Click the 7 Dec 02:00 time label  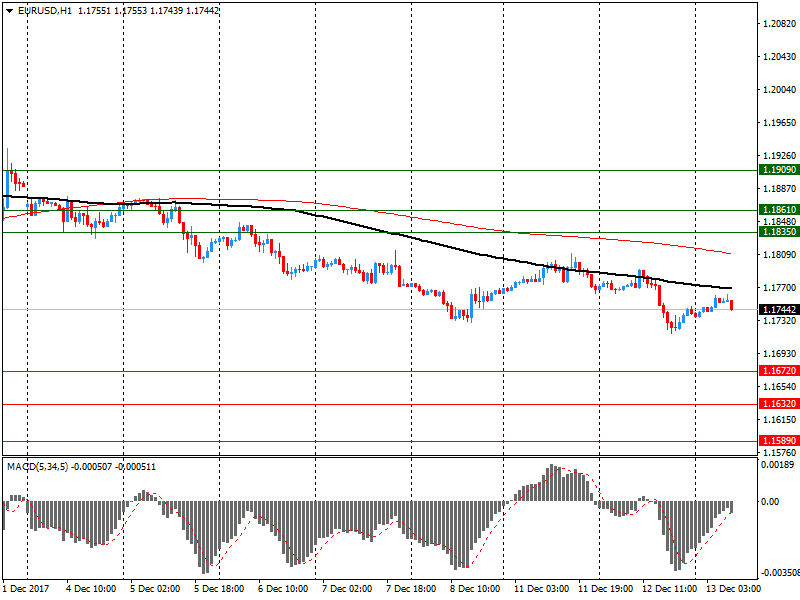click(347, 590)
